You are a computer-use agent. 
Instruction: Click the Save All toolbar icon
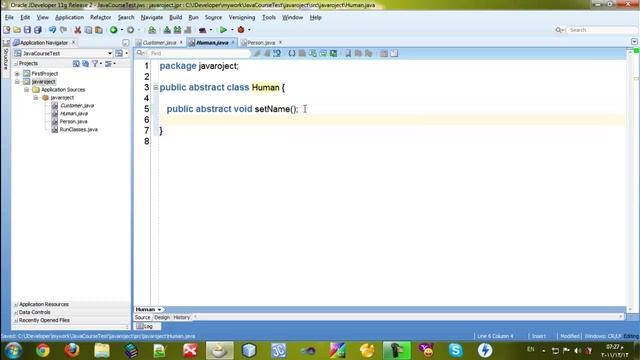38,30
